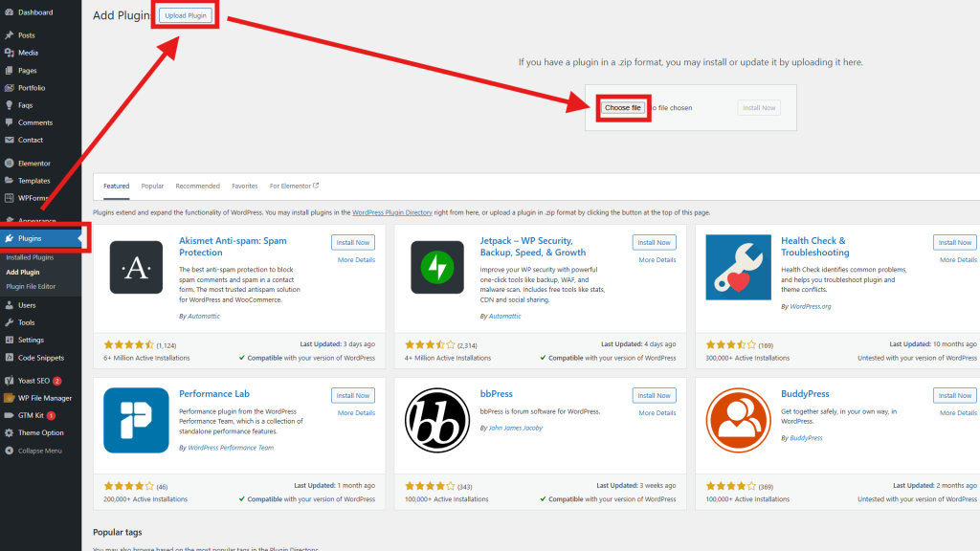This screenshot has height=551, width=980.
Task: Click the GTM Kit notification badge
Action: (51, 415)
